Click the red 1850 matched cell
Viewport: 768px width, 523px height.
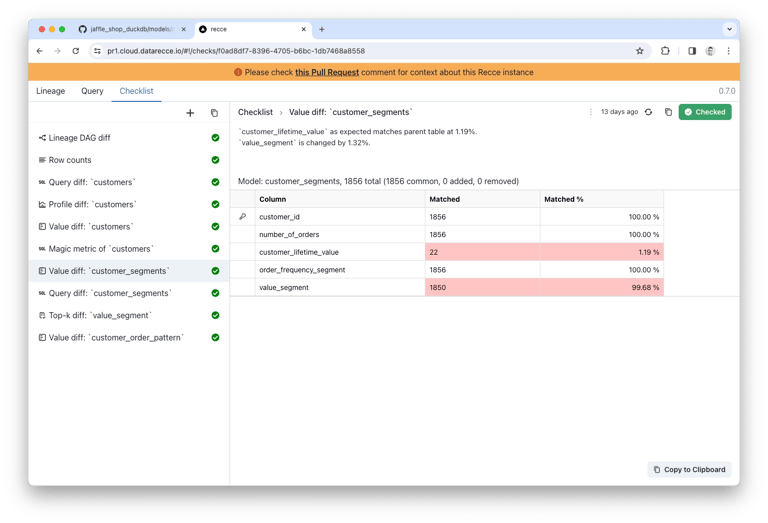[482, 287]
